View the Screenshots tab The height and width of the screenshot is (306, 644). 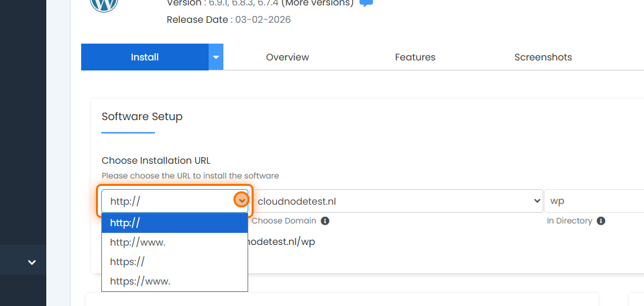pyautogui.click(x=543, y=57)
